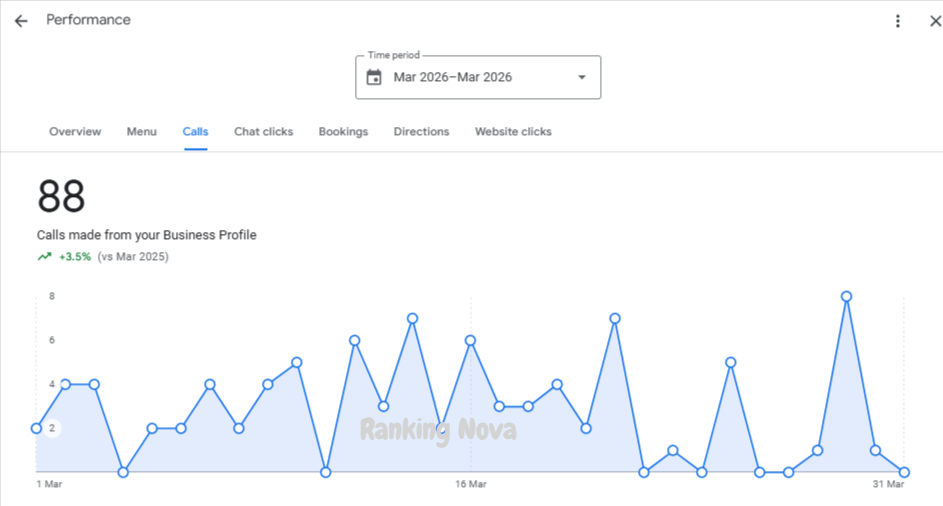Select the last chart data point on 31 Mar
Screen dimensions: 943x506
pos(904,472)
